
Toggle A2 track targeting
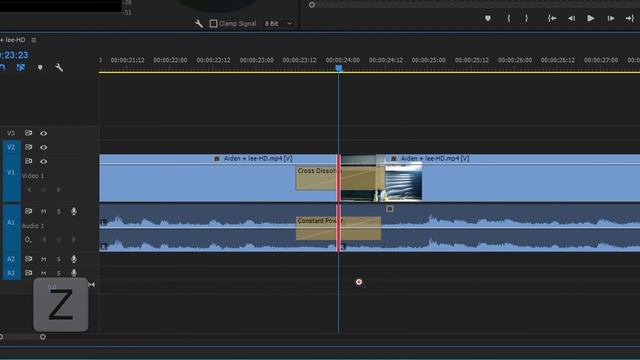point(11,259)
